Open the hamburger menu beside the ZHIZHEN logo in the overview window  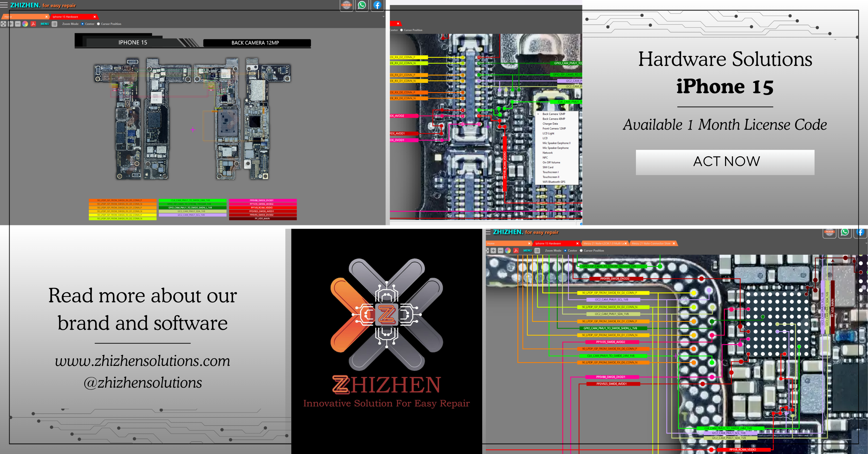click(4, 5)
